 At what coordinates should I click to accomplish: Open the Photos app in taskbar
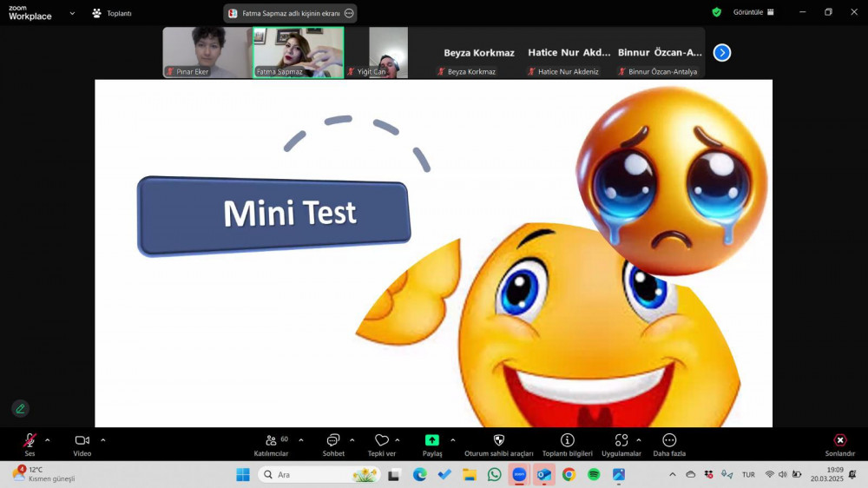tap(618, 475)
